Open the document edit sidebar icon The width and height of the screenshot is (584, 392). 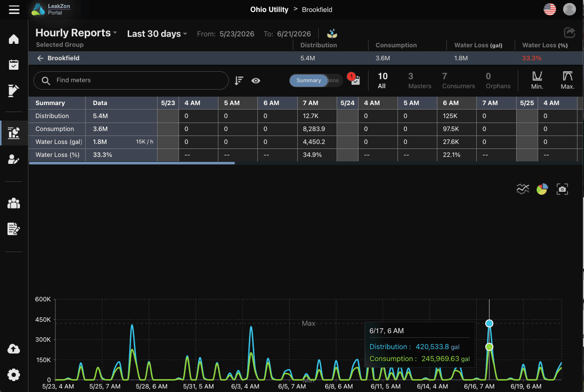coord(13,90)
